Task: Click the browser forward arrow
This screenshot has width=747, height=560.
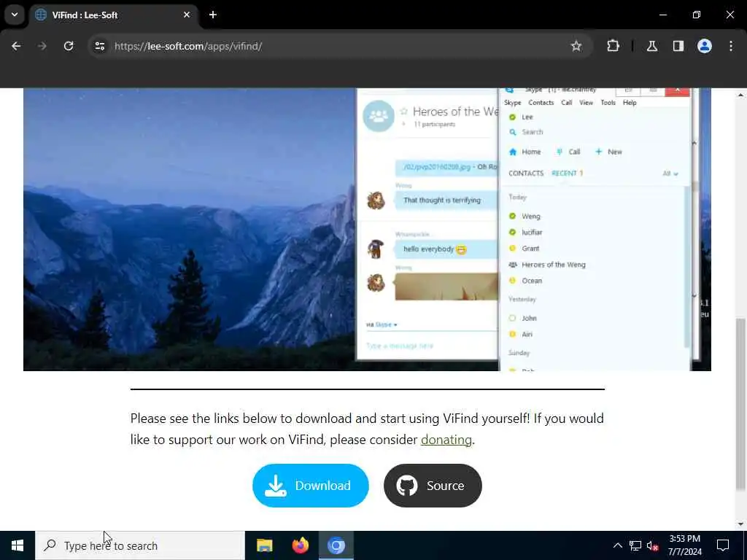Action: click(42, 46)
